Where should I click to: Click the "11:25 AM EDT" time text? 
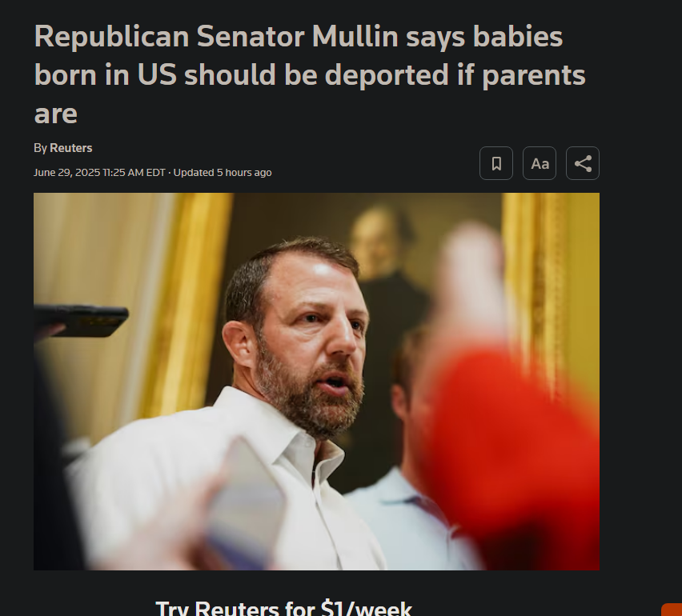click(x=134, y=173)
